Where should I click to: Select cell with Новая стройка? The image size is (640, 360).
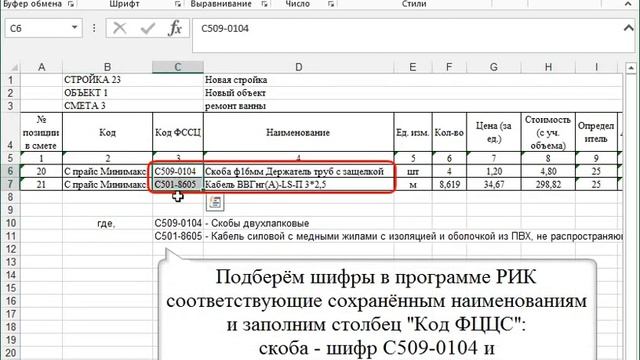299,80
